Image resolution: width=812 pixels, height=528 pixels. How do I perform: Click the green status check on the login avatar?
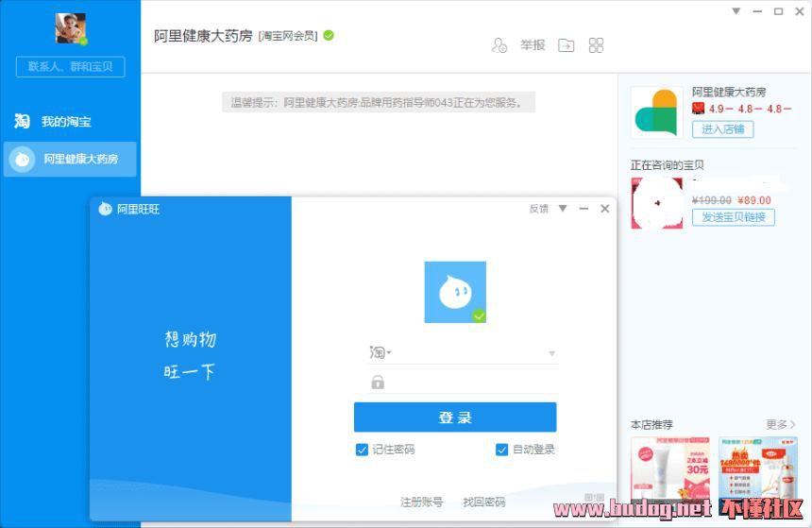(x=479, y=315)
